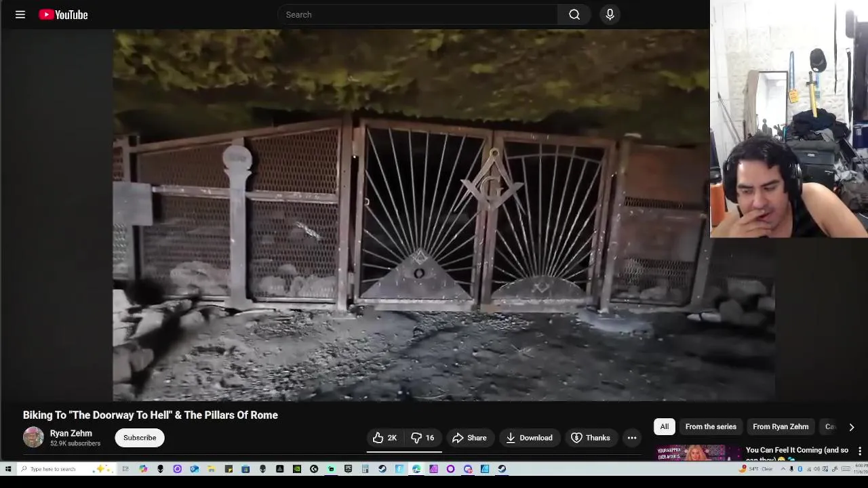
Task: Open options for You Can Feel It Coming
Action: (x=860, y=451)
